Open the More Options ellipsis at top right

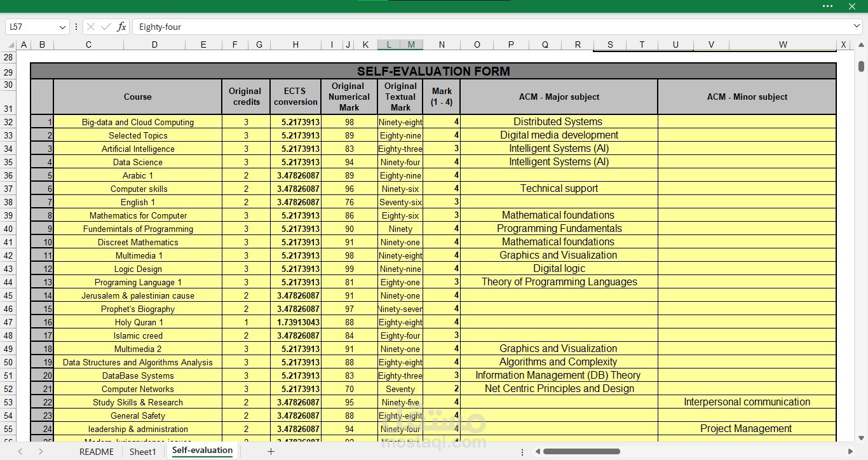(x=827, y=6)
